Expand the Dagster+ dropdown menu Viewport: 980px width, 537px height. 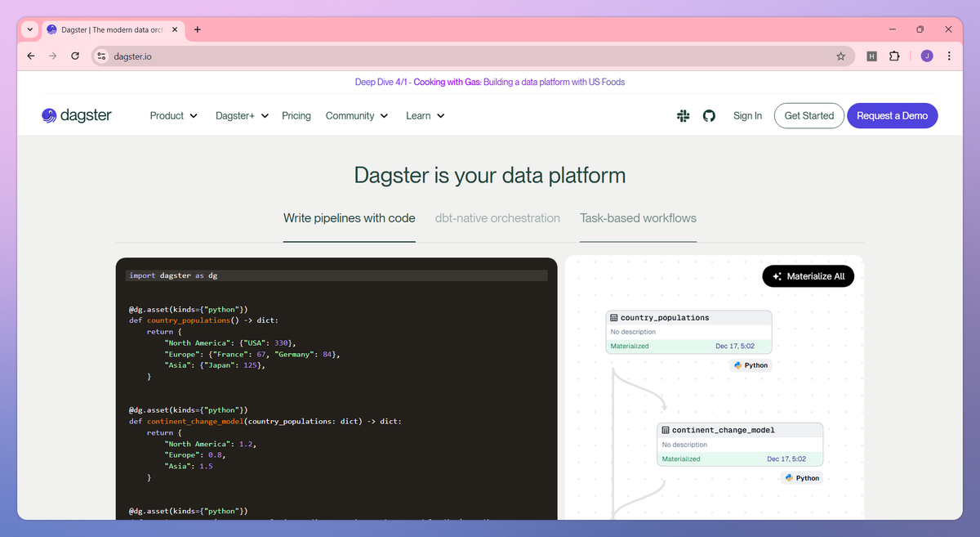pyautogui.click(x=242, y=116)
